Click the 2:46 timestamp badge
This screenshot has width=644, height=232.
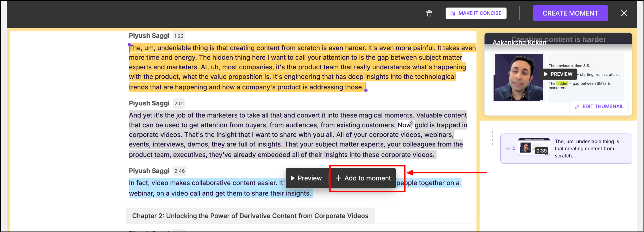(x=180, y=171)
